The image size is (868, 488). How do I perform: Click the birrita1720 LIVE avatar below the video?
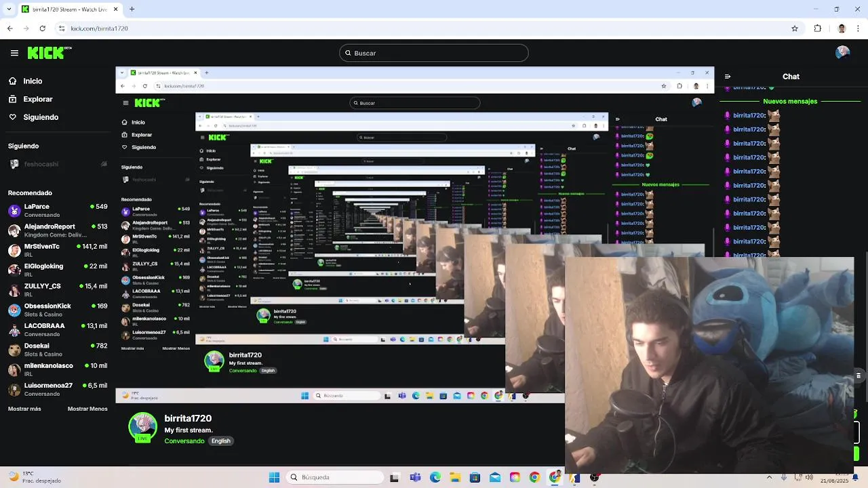click(142, 428)
